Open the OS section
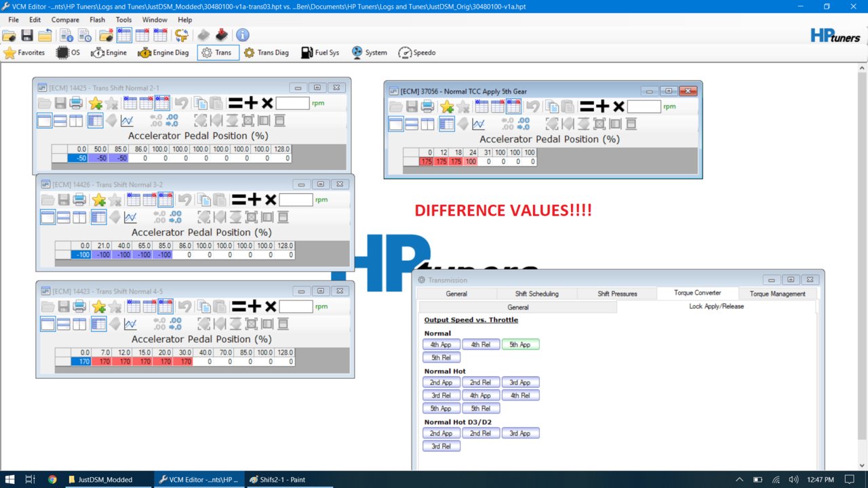The height and width of the screenshot is (488, 868). click(68, 52)
